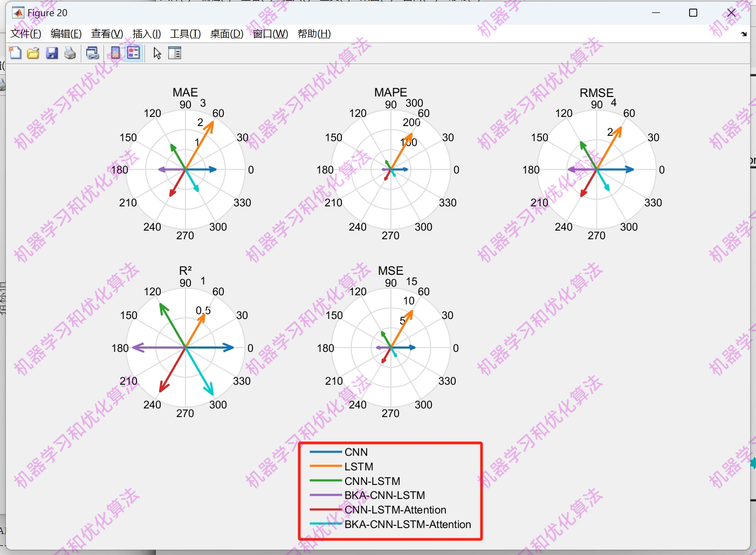Insert a colorbar using the toolbar icon

(x=115, y=53)
